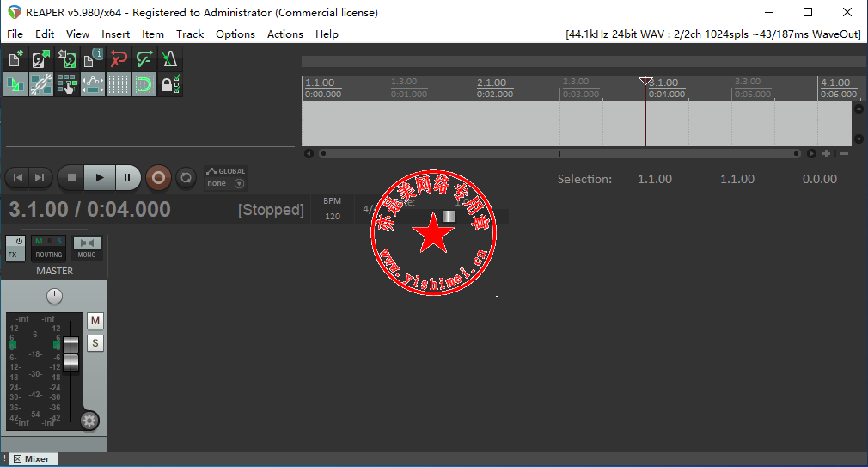This screenshot has height=467, width=868.
Task: Click the Open Project toolbar icon
Action: click(x=41, y=58)
